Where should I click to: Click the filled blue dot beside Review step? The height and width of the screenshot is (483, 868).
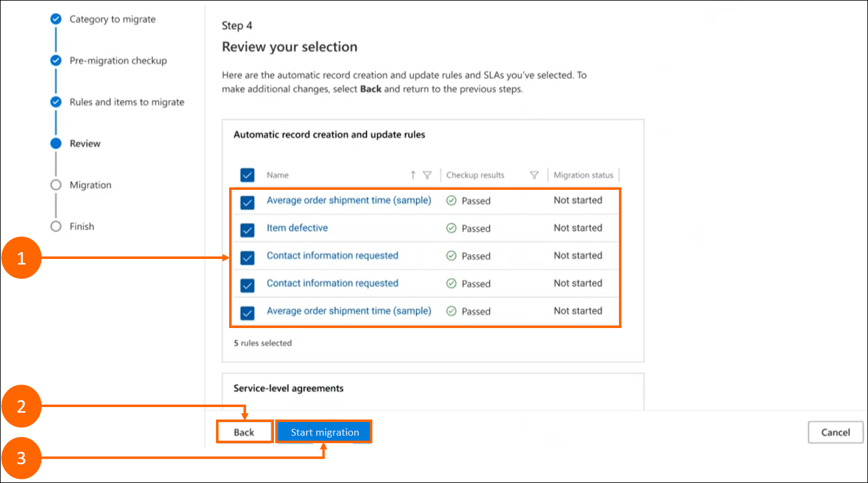(x=56, y=143)
